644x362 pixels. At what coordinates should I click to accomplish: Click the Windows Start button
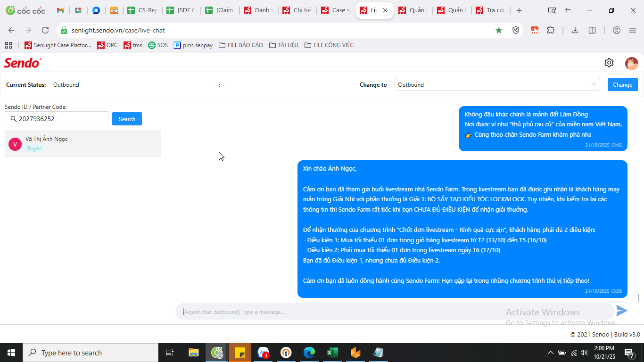point(11,353)
